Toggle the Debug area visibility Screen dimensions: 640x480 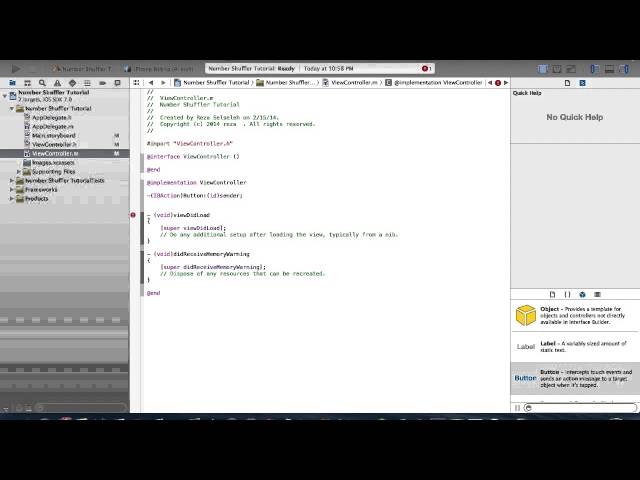[x=609, y=69]
